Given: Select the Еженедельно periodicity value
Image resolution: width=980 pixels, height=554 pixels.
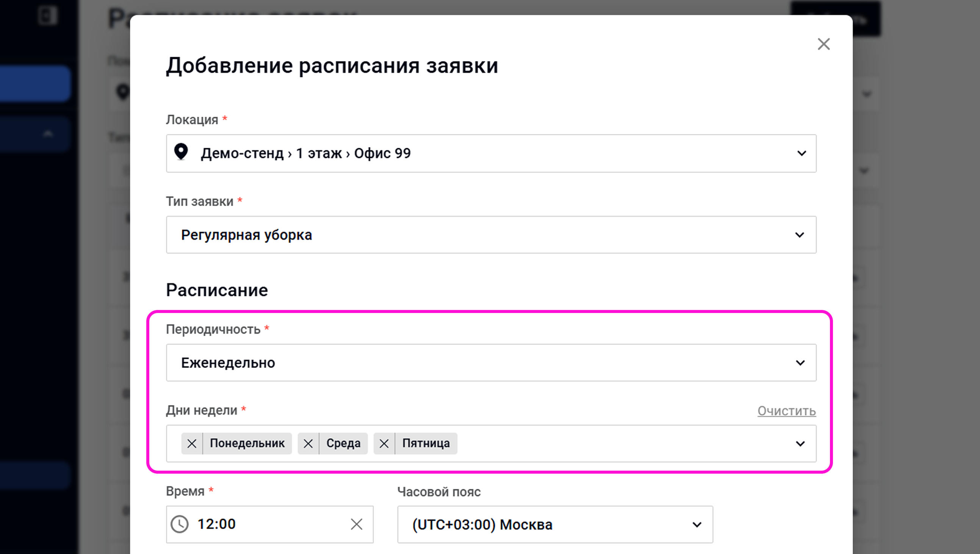Looking at the screenshot, I should point(228,363).
